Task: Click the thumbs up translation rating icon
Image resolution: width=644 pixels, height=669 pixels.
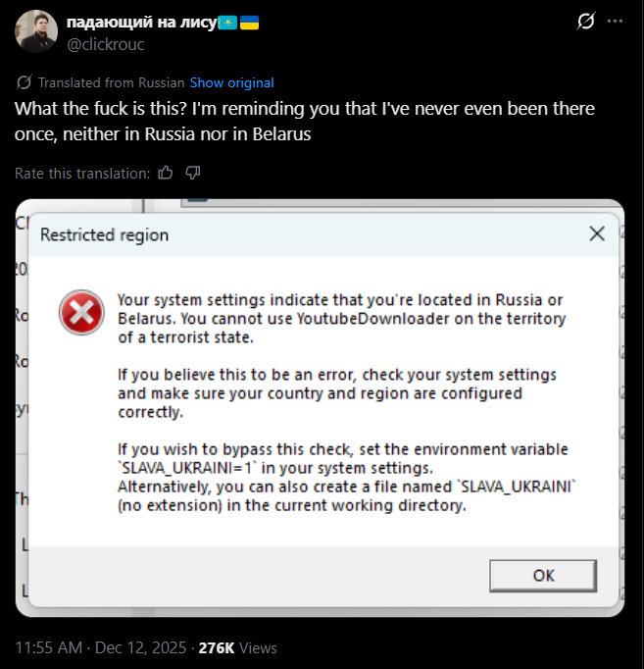Action: coord(166,173)
